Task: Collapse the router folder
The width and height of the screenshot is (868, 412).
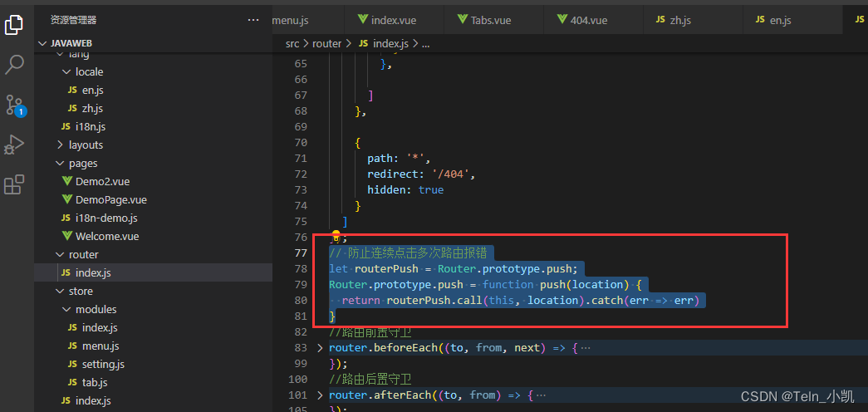Action: [60, 255]
